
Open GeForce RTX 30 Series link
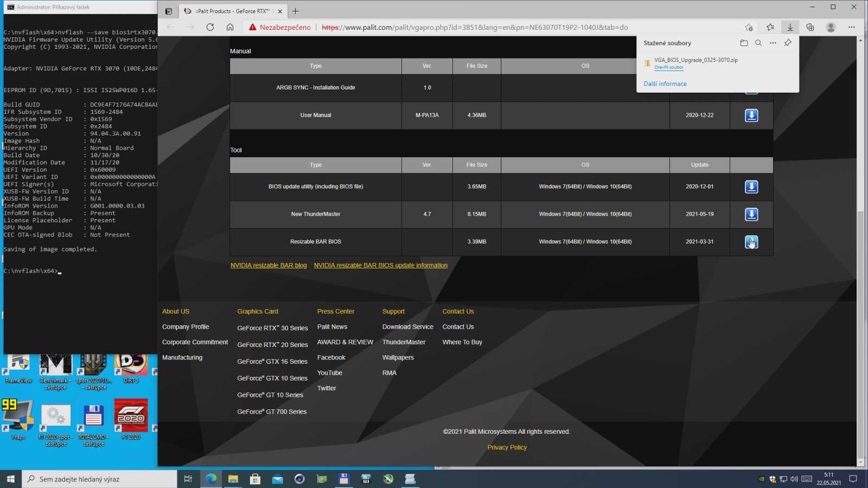tap(272, 328)
